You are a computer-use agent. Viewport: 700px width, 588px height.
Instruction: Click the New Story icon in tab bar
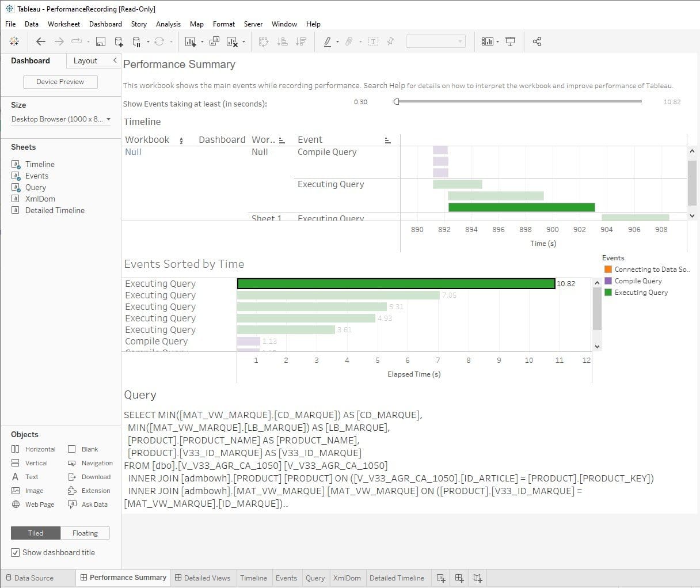coord(478,578)
